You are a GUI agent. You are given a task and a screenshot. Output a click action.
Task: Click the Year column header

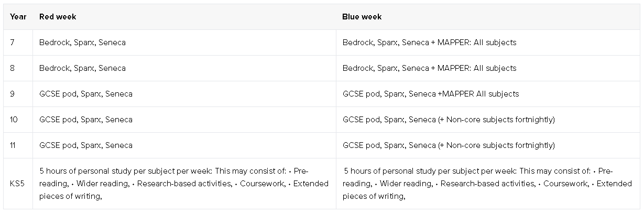(18, 17)
